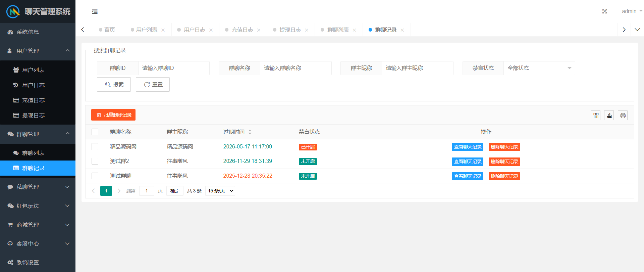Open 群聊列表 in the sidebar

(x=33, y=153)
